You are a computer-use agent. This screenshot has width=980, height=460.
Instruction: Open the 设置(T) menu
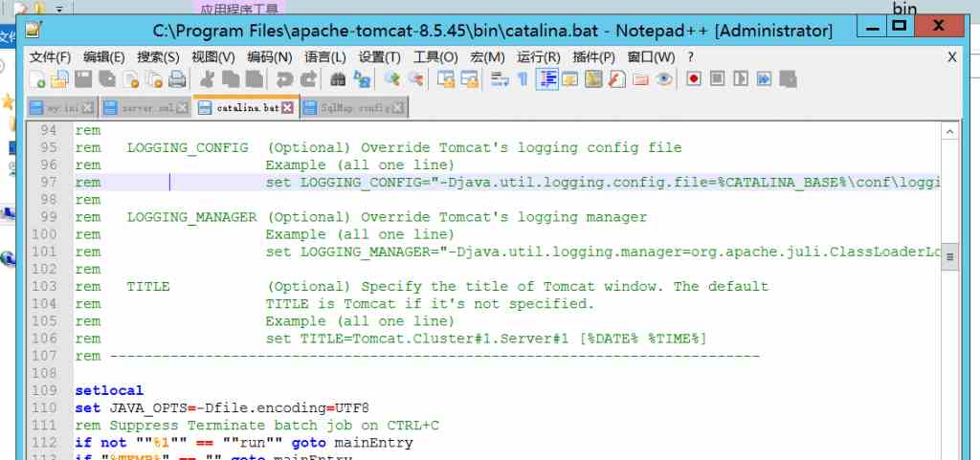(x=379, y=57)
